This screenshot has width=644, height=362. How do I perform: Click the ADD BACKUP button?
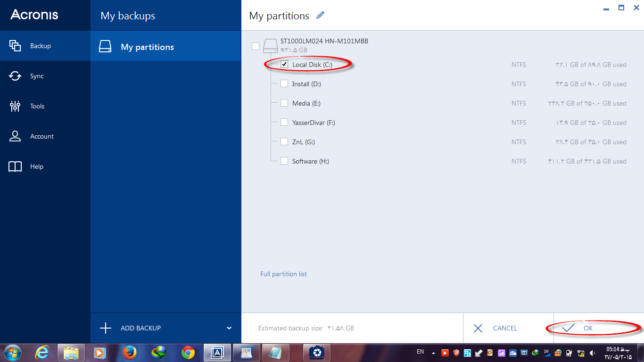pyautogui.click(x=165, y=328)
